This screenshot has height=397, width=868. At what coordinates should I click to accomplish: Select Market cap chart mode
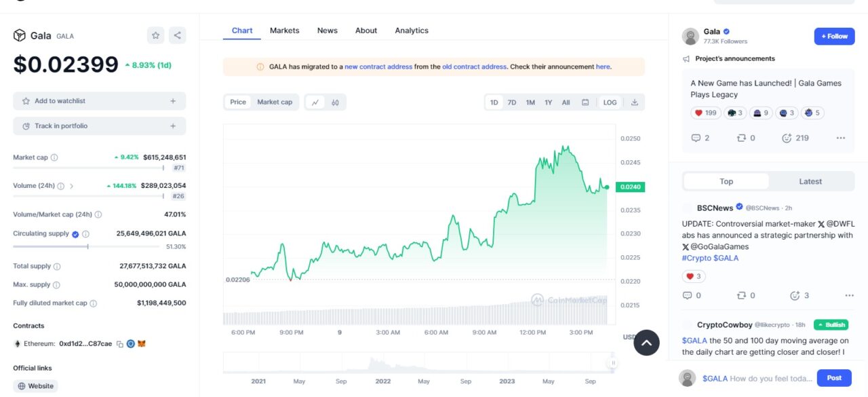pyautogui.click(x=275, y=102)
